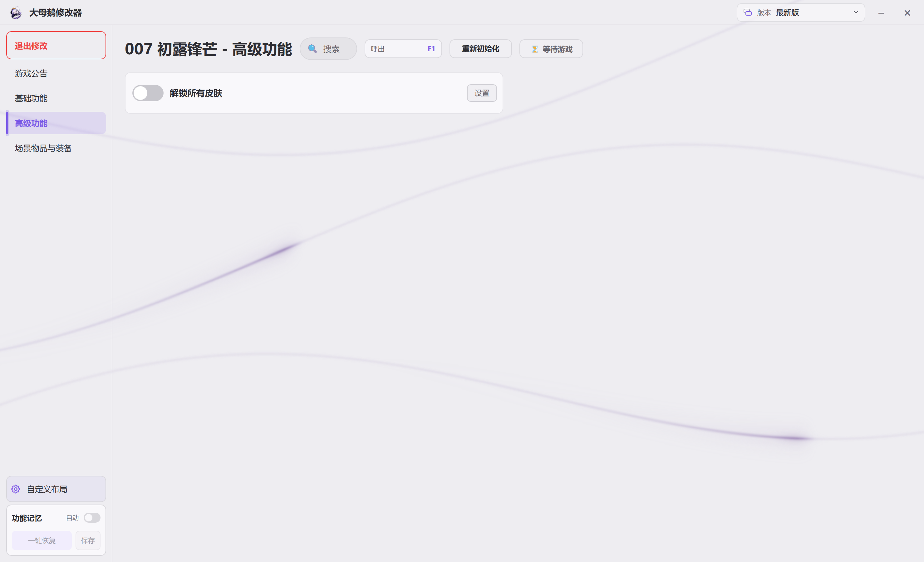Click the version icon next to 版本

747,12
